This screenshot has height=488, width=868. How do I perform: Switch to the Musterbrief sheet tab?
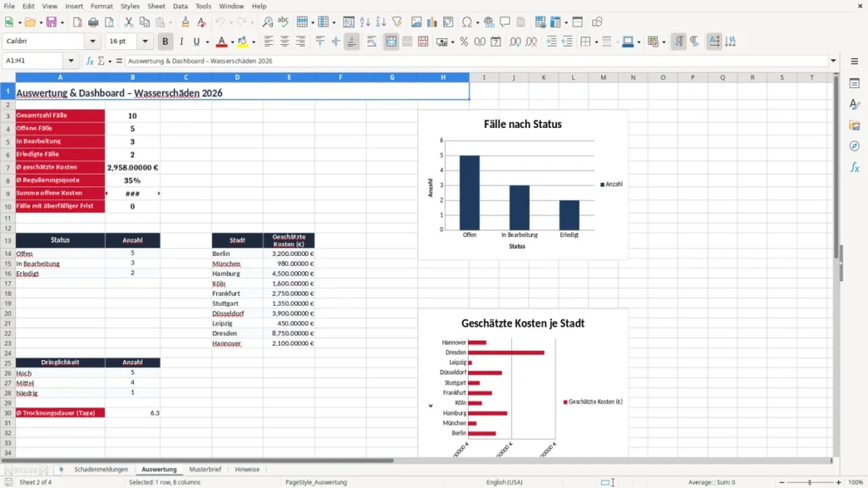[x=205, y=469]
